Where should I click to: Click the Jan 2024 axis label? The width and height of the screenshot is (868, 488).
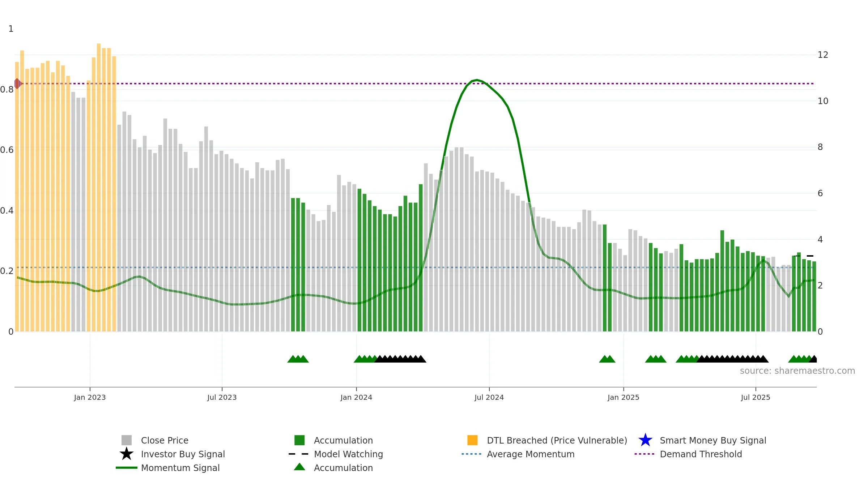(356, 397)
